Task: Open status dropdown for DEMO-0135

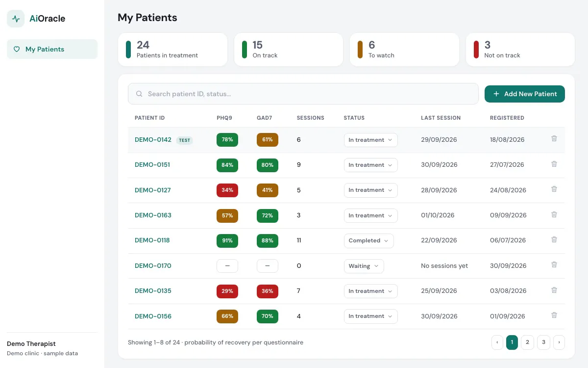Action: click(370, 291)
